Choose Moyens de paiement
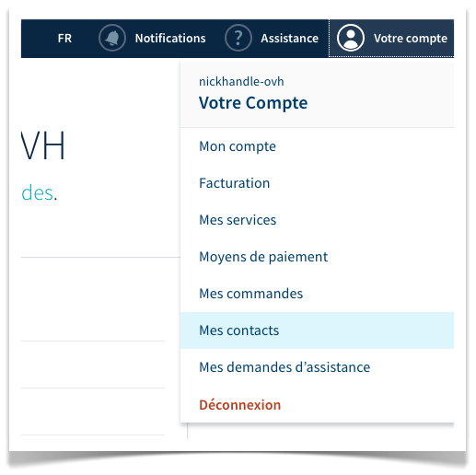Image resolution: width=476 pixels, height=475 pixels. tap(317, 257)
